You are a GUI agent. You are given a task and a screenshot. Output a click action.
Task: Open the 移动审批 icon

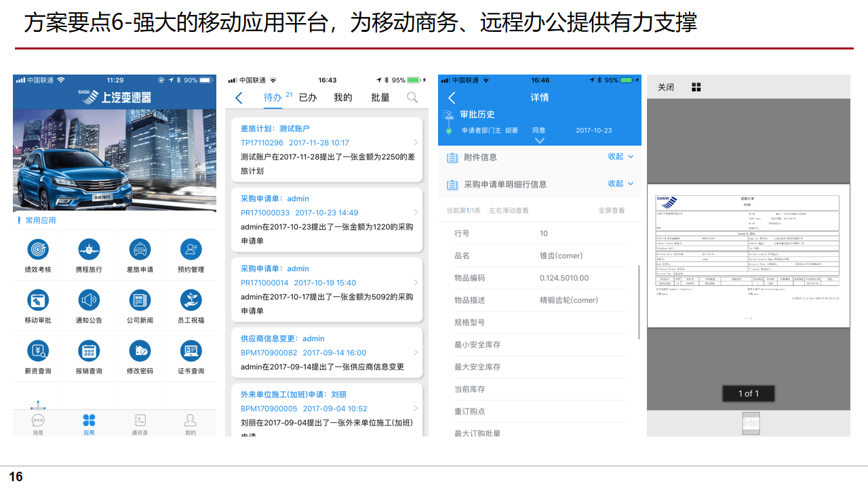coord(38,300)
